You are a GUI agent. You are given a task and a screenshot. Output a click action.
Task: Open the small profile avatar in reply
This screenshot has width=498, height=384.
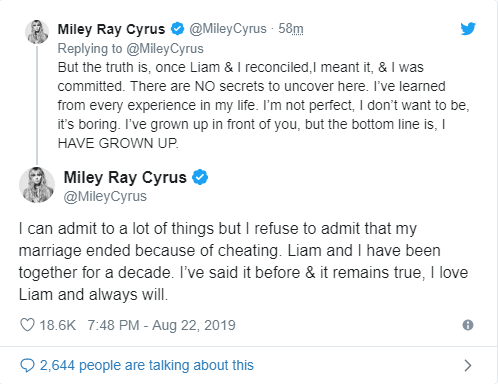pos(37,32)
